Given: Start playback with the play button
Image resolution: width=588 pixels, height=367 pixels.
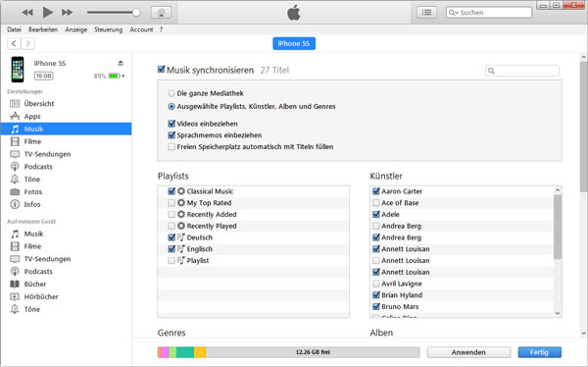Looking at the screenshot, I should (48, 13).
